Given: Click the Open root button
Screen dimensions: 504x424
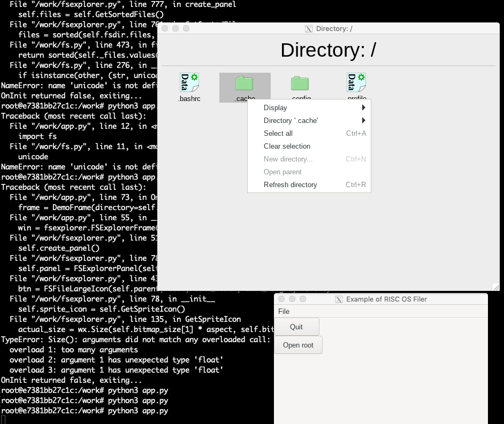Looking at the screenshot, I should 298,345.
